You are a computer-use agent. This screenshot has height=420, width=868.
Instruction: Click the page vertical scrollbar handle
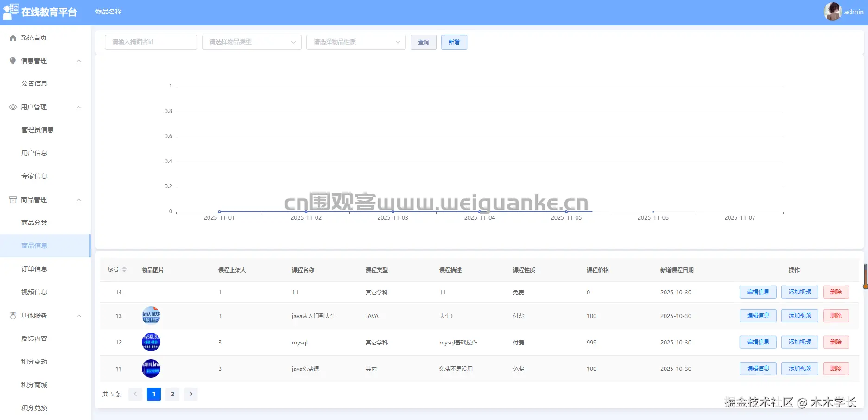click(865, 276)
